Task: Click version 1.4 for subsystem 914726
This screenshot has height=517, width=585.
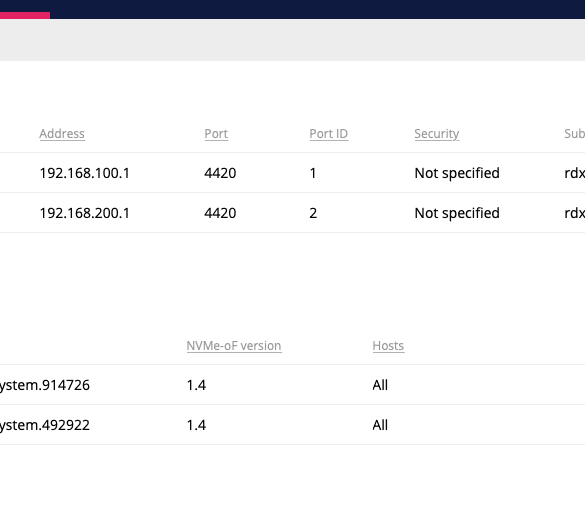Action: pyautogui.click(x=196, y=385)
